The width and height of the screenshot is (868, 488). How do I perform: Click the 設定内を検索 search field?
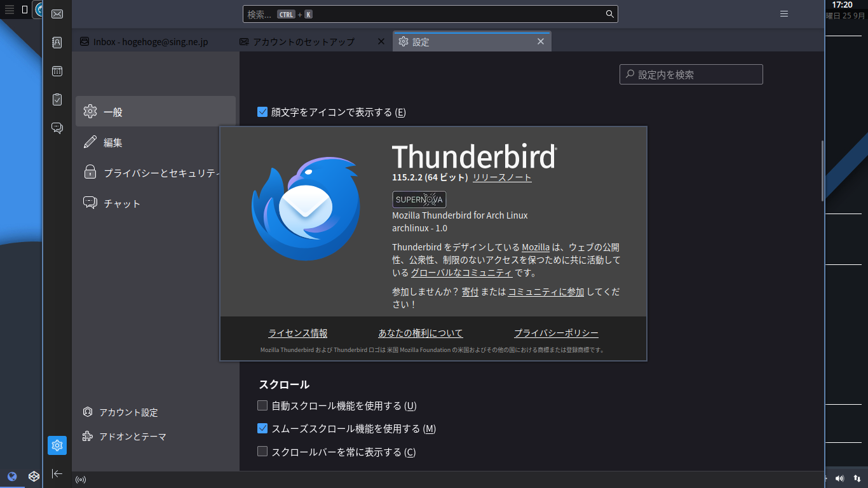(x=691, y=74)
